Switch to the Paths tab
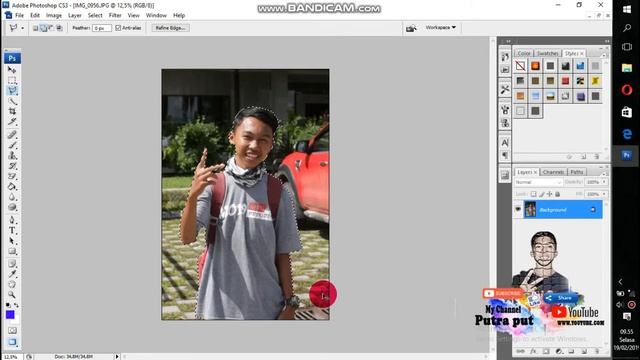Image resolution: width=640 pixels, height=360 pixels. [576, 172]
